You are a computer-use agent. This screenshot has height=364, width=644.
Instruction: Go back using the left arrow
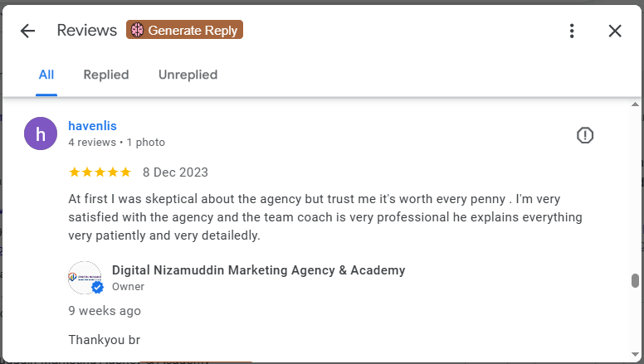(x=27, y=31)
